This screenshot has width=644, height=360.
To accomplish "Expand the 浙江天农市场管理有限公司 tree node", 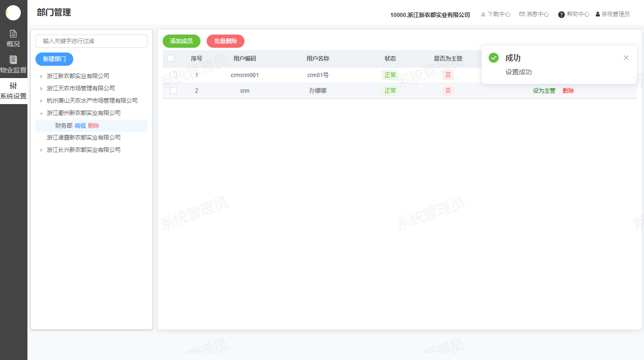I will click(x=42, y=88).
